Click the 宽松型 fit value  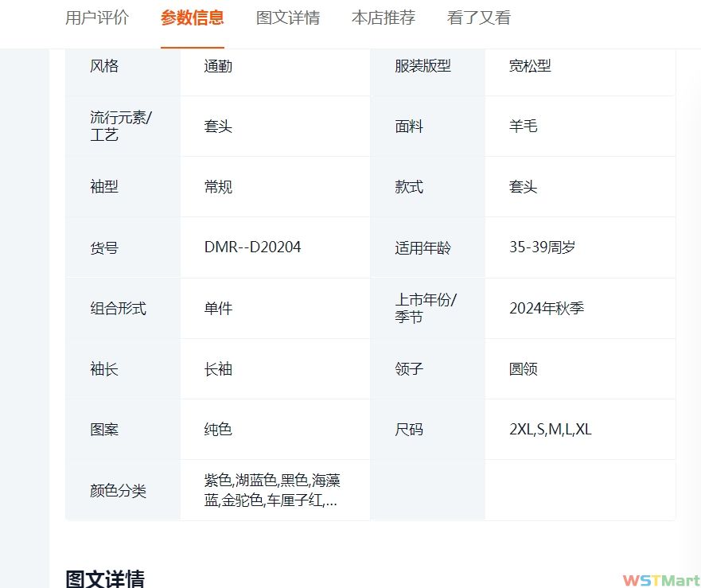pos(530,66)
